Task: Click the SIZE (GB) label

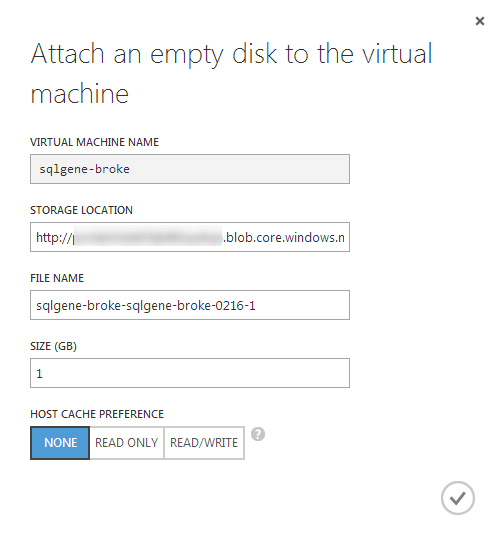Action: pos(53,346)
